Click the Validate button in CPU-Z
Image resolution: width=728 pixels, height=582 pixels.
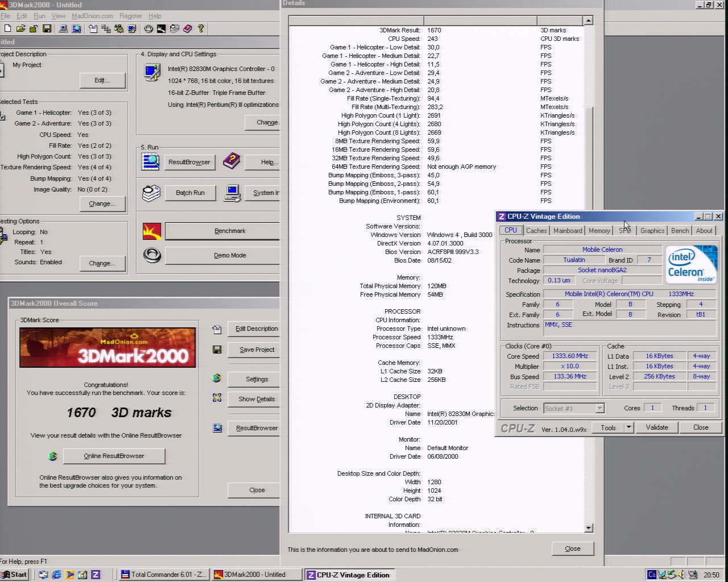click(656, 427)
